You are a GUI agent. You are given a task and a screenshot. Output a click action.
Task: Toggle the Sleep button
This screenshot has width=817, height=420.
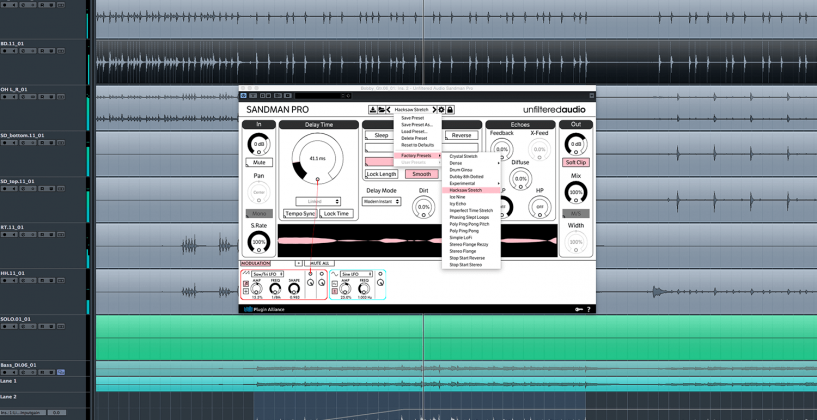(381, 135)
